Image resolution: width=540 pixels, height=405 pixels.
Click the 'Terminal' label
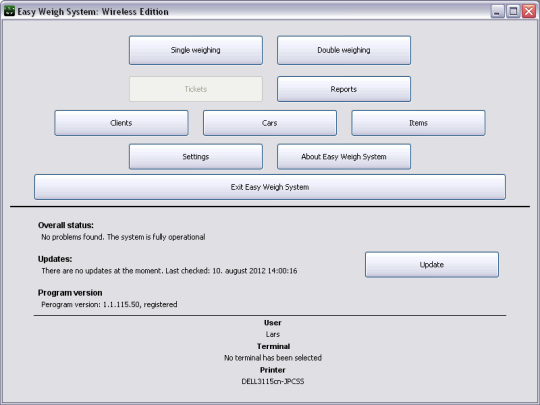coord(273,346)
